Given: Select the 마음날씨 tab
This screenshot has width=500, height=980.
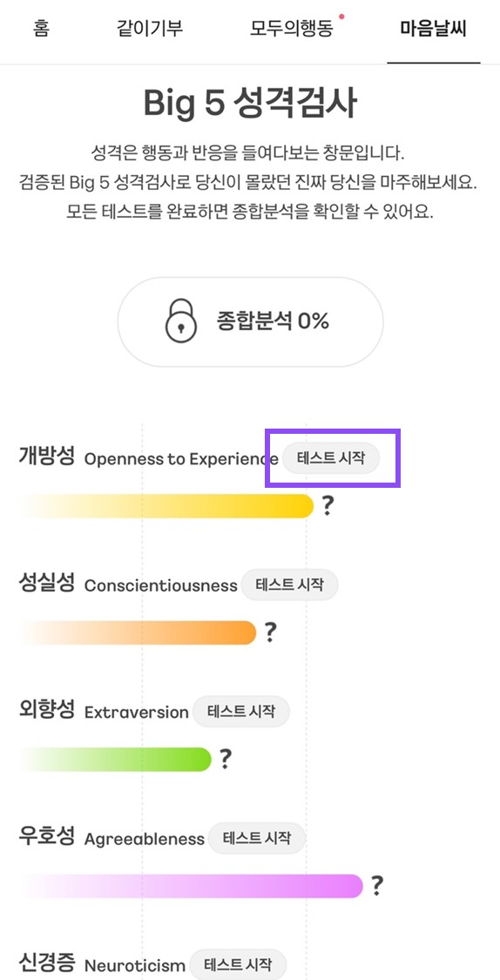Looking at the screenshot, I should click(434, 30).
